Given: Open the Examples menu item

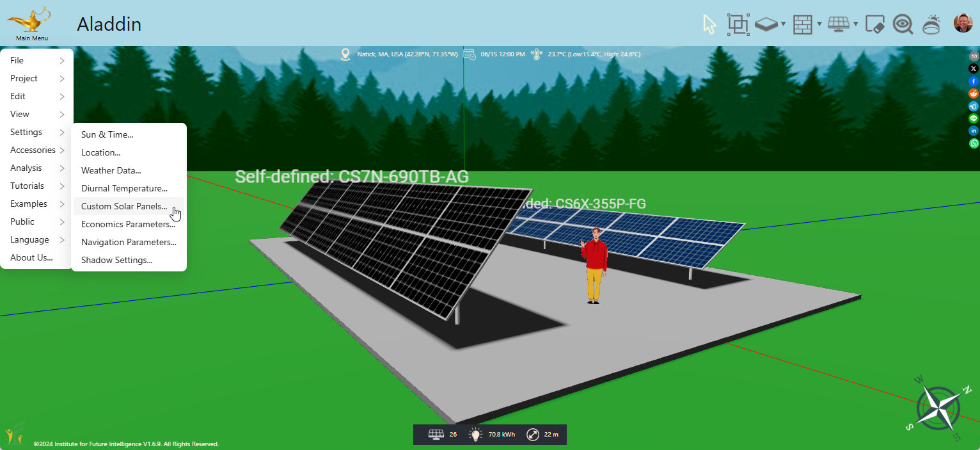Looking at the screenshot, I should click(37, 204).
